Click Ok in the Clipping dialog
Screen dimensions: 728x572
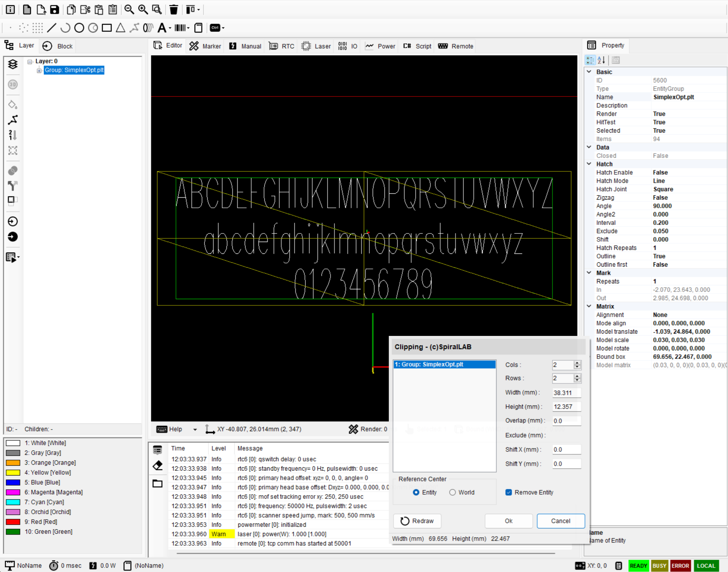[x=509, y=521]
